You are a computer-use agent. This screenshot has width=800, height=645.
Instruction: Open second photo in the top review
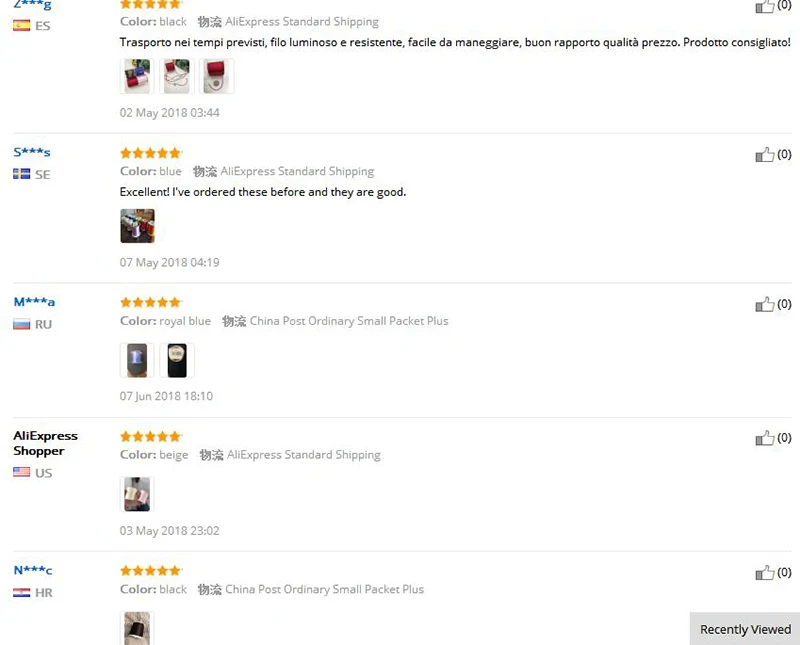[177, 76]
